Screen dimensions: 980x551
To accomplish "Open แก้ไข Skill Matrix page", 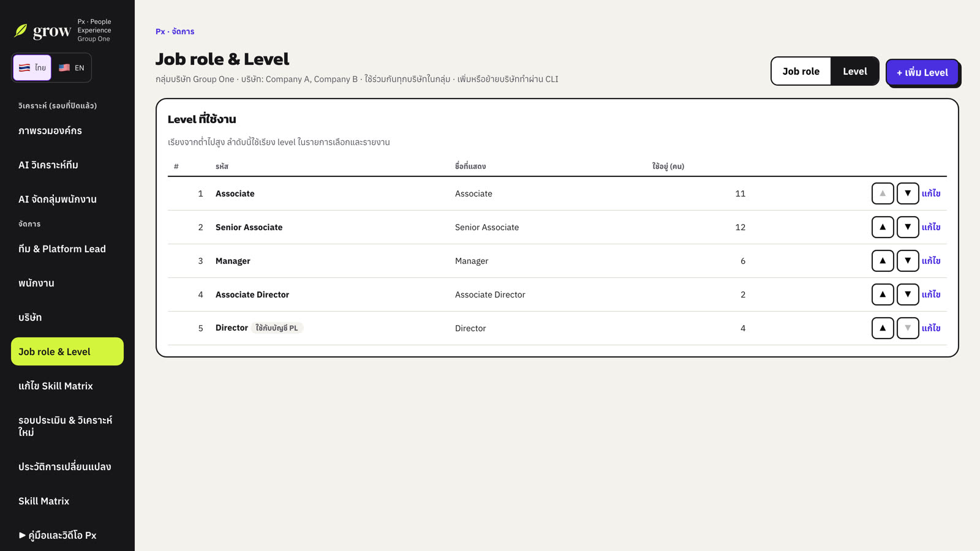I will tap(67, 386).
